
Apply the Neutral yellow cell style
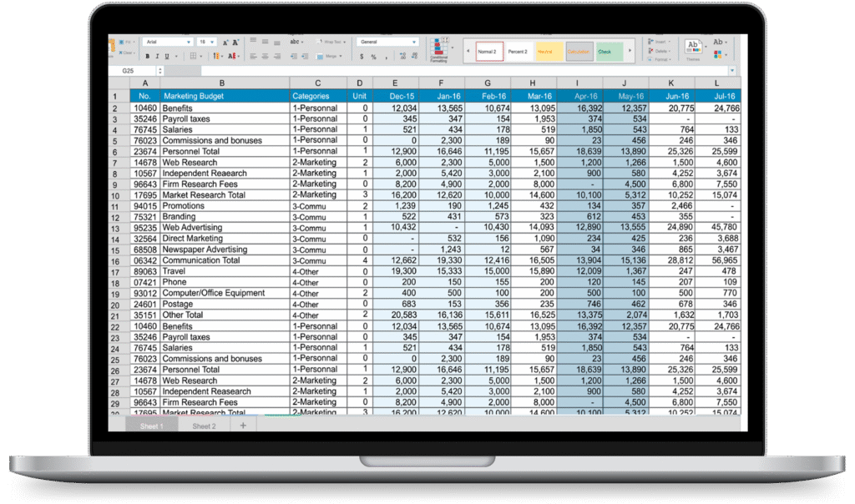point(545,52)
